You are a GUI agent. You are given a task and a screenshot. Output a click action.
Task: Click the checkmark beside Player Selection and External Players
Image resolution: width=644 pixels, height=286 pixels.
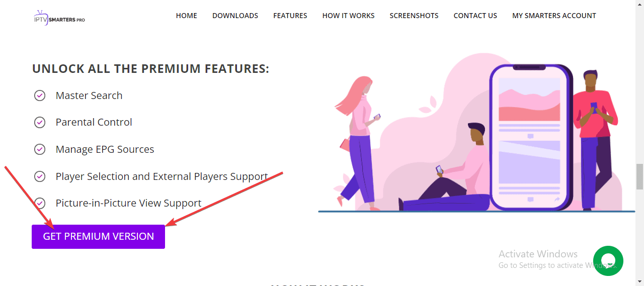click(40, 176)
